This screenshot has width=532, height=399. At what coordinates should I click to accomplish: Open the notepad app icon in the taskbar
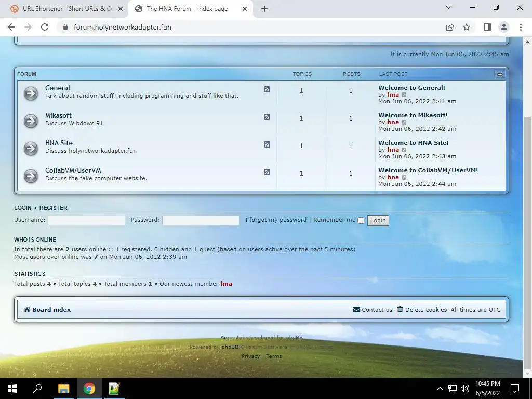tap(114, 389)
